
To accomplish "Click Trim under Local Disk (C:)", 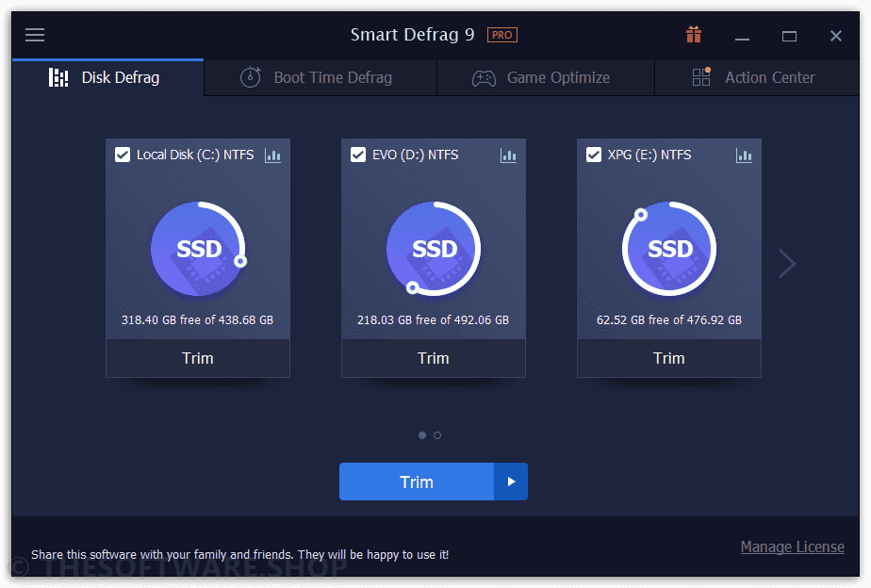I will tap(198, 358).
